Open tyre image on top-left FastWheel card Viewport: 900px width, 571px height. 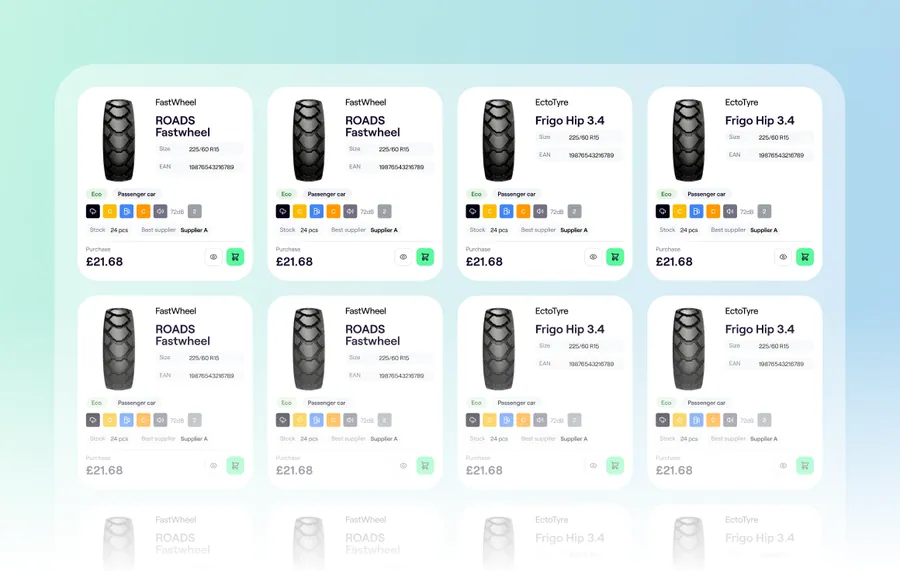pyautogui.click(x=119, y=140)
